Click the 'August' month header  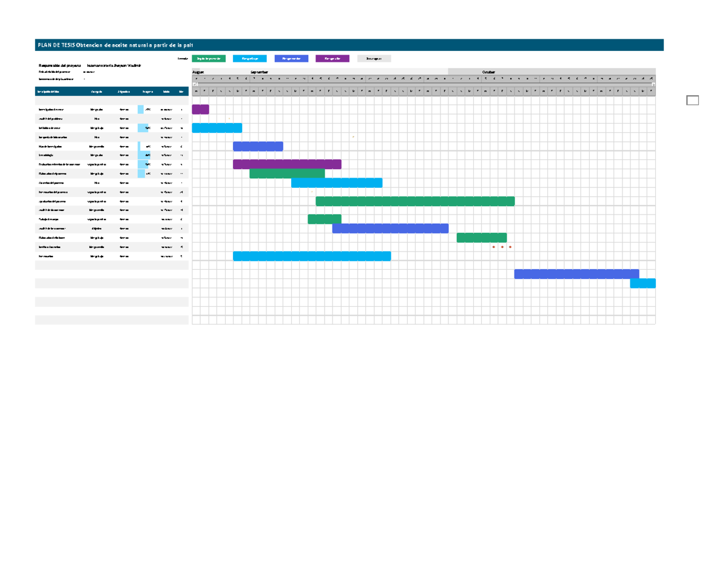(198, 70)
